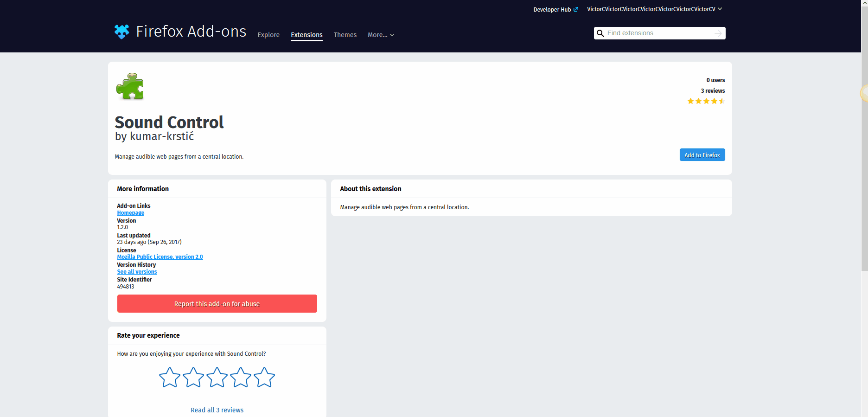This screenshot has width=868, height=417.
Task: Open the Themes tab
Action: coord(345,35)
